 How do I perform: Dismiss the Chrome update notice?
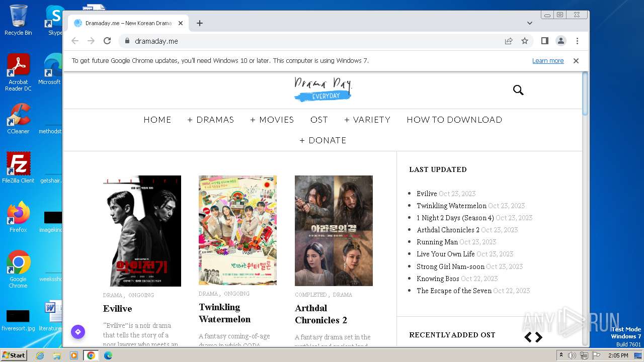(576, 60)
